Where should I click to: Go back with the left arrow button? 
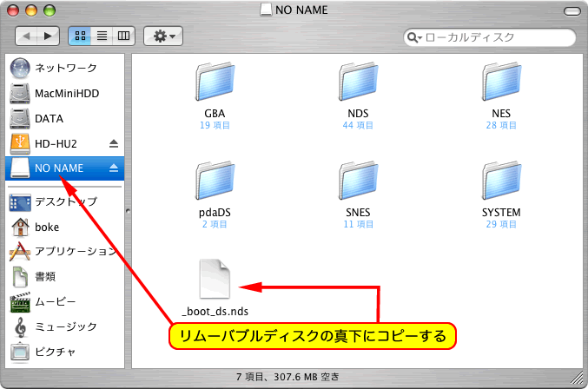coord(26,36)
